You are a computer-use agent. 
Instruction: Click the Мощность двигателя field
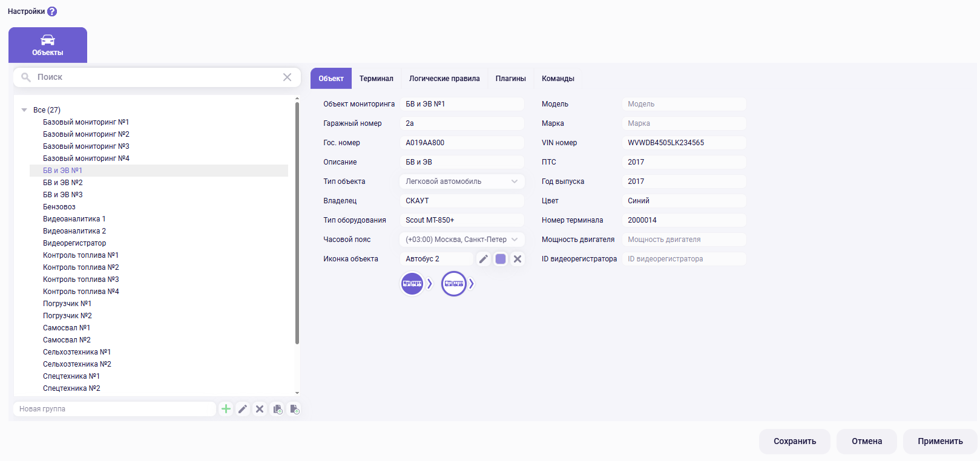(x=684, y=240)
